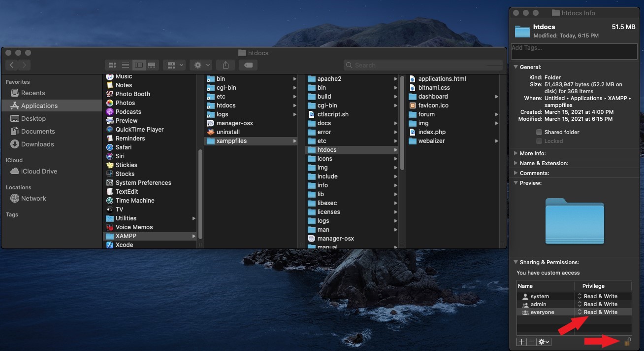This screenshot has width=644, height=351.
Task: Select the Stickies app icon
Action: click(110, 165)
